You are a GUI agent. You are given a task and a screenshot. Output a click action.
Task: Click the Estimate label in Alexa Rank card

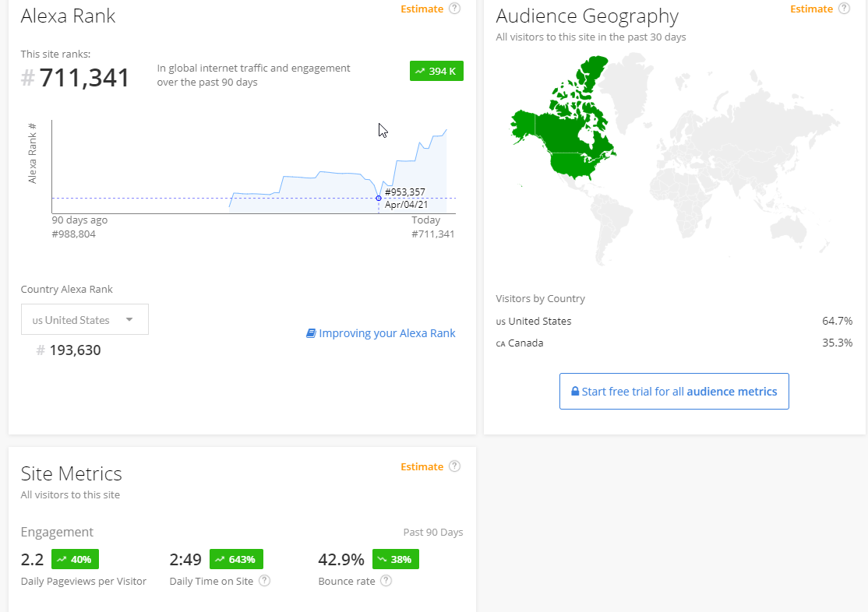(x=422, y=9)
